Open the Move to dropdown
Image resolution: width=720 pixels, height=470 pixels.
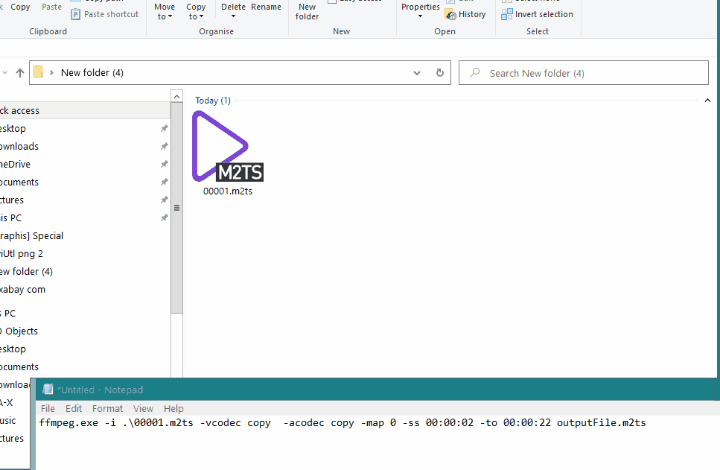click(164, 11)
